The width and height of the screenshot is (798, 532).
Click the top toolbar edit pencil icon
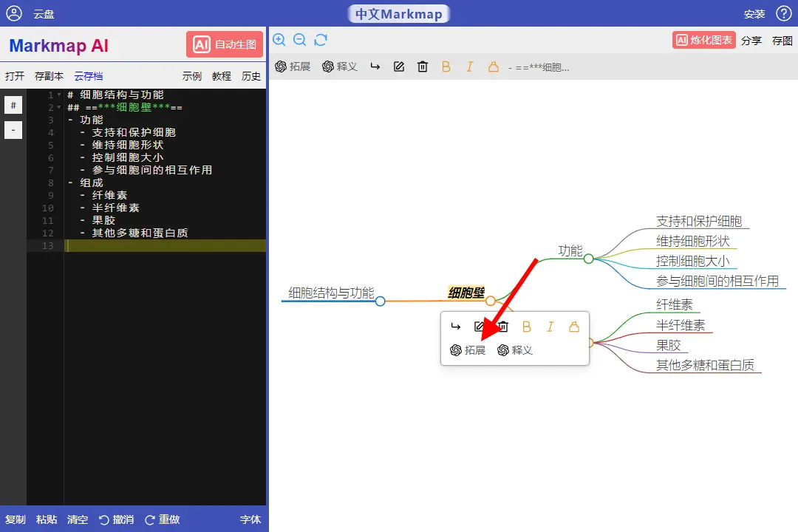(x=399, y=66)
